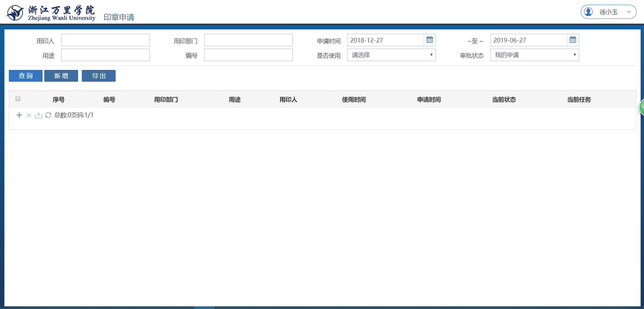Expand the 是否使用 dropdown
644x309 pixels.
click(391, 55)
